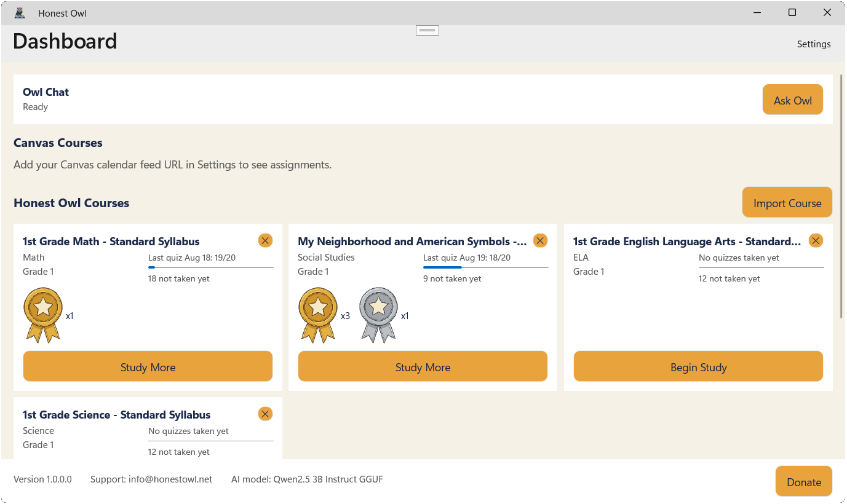Click the Honest Owl app icon in title bar
Image resolution: width=847 pixels, height=504 pixels.
[20, 13]
